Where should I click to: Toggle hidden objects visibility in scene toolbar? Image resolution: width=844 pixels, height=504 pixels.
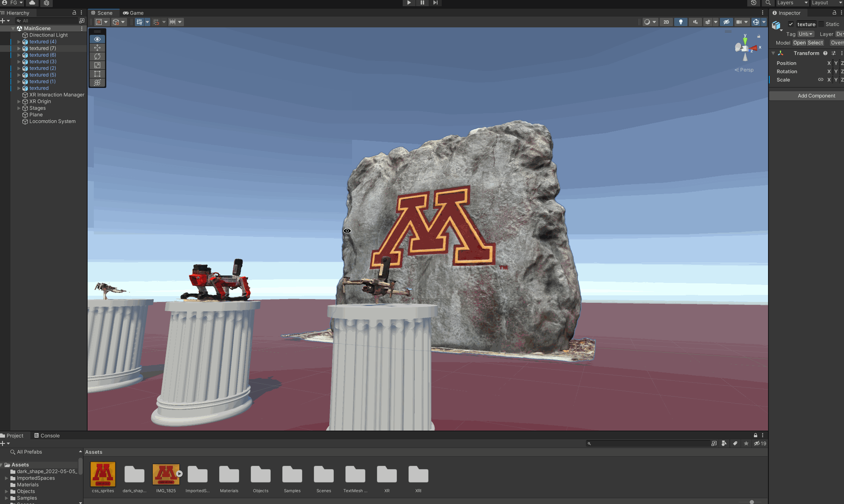coord(726,22)
